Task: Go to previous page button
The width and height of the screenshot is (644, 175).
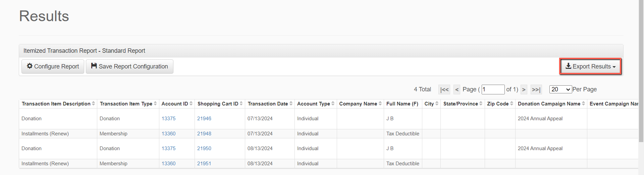Action: click(457, 89)
